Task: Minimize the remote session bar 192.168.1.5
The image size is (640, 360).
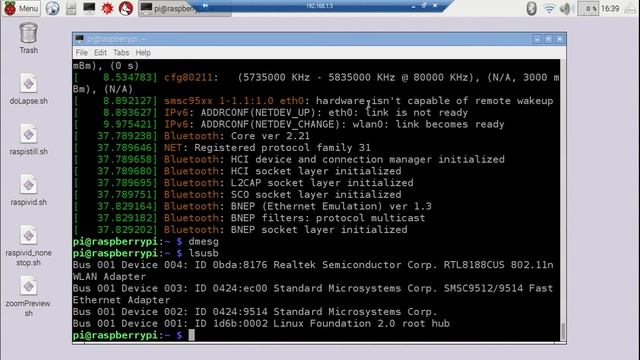Action: [413, 6]
